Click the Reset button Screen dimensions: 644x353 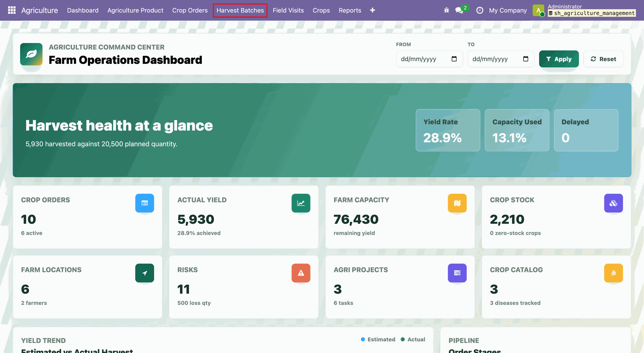(x=603, y=59)
